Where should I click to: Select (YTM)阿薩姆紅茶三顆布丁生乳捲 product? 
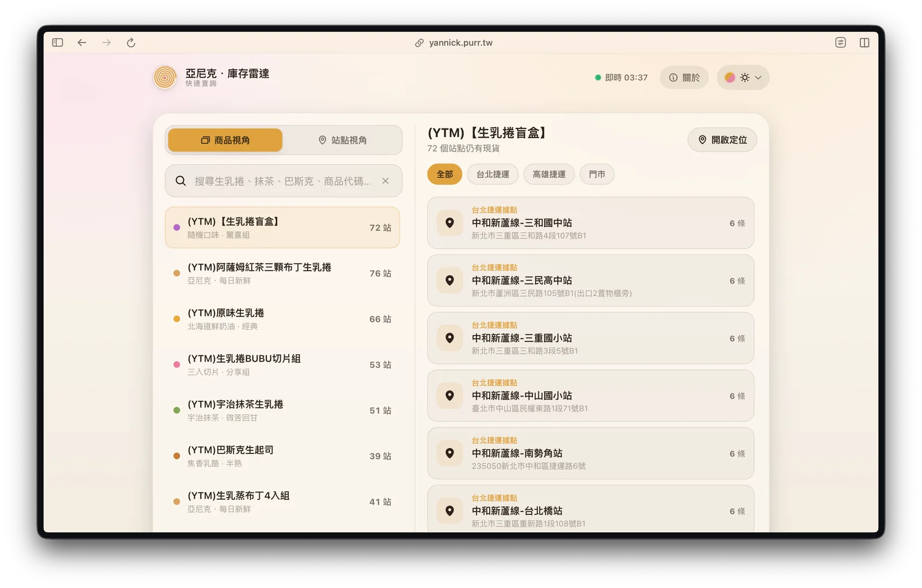282,274
